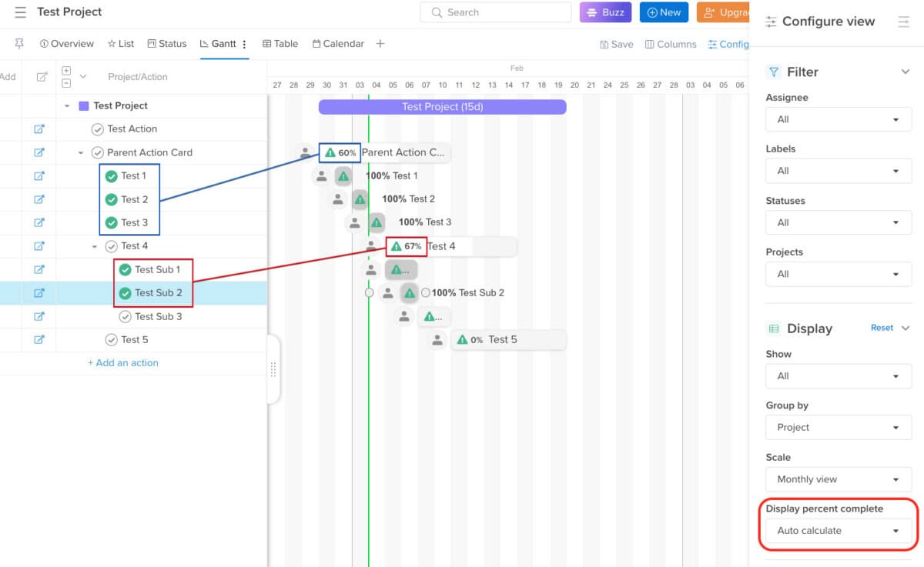
Task: Toggle Parent Action Card completion check
Action: (97, 152)
